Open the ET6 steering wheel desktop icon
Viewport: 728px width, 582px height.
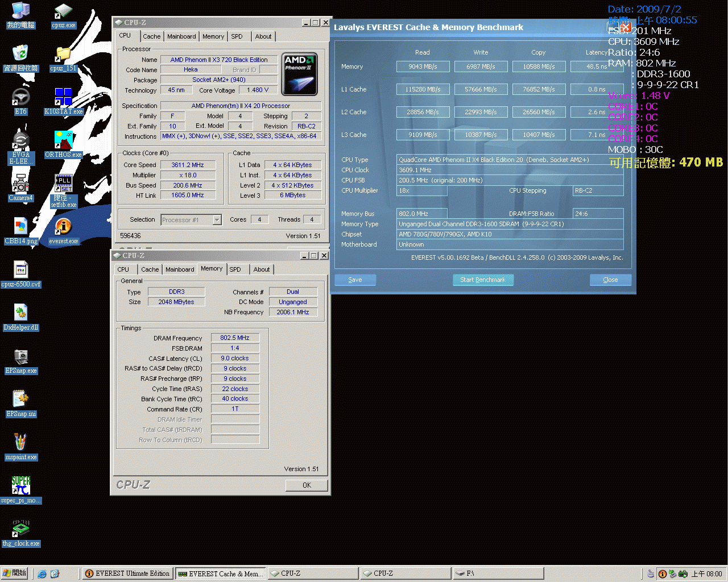21,102
